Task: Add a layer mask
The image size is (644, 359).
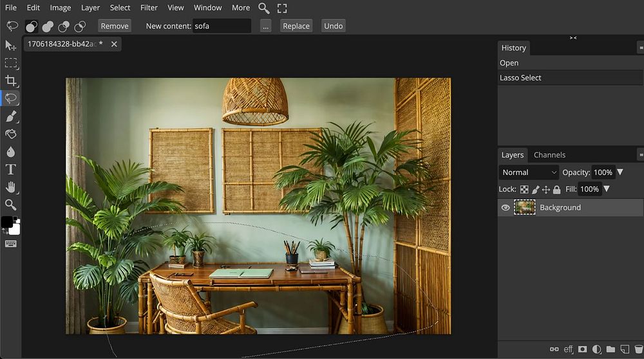Action: pyautogui.click(x=582, y=349)
